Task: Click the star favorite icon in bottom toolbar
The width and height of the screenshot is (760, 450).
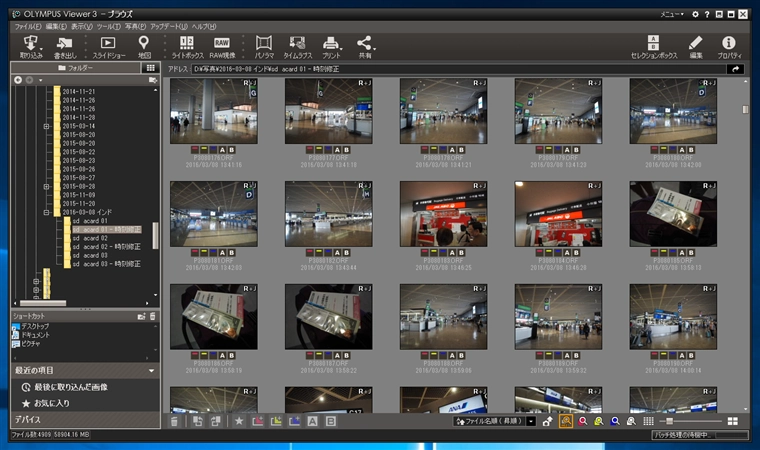Action: click(239, 421)
